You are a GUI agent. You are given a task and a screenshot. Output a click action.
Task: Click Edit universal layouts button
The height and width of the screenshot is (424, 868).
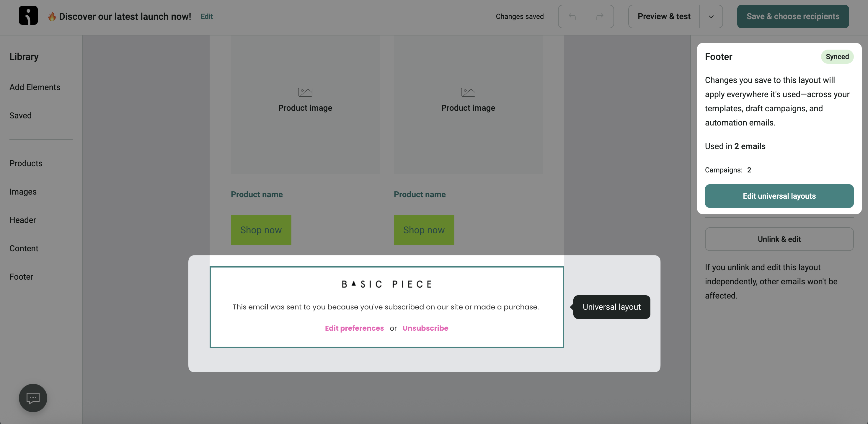click(779, 196)
